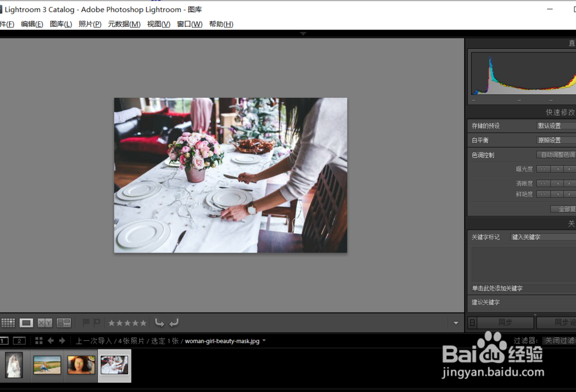This screenshot has width=576, height=392.
Task: Open the toolbar content dropdown arrow
Action: (456, 323)
